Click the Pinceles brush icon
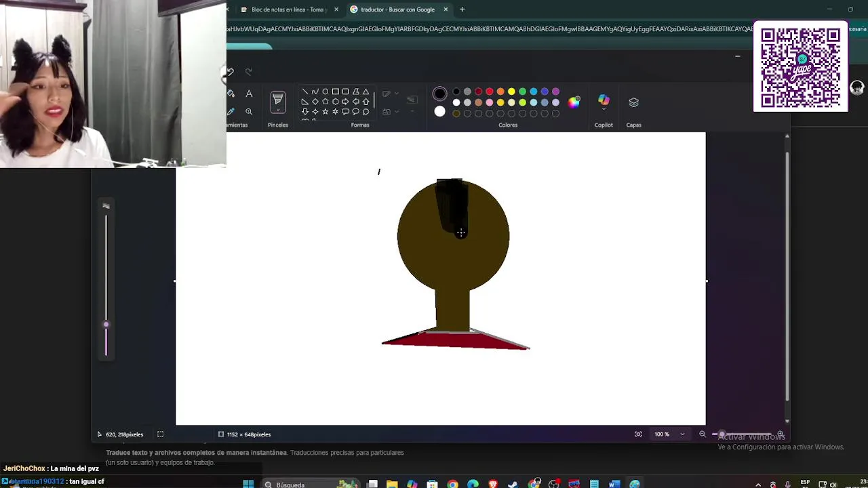Screen dimensions: 868x488 click(x=278, y=99)
